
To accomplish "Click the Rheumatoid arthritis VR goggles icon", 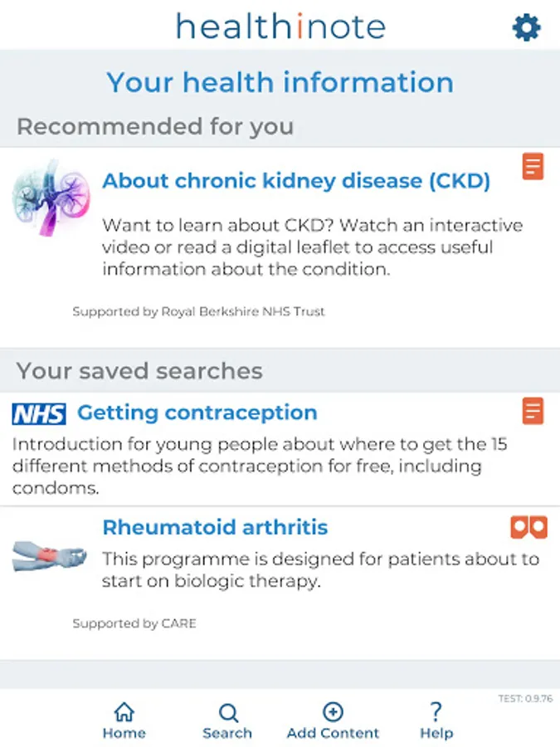I will [x=528, y=526].
